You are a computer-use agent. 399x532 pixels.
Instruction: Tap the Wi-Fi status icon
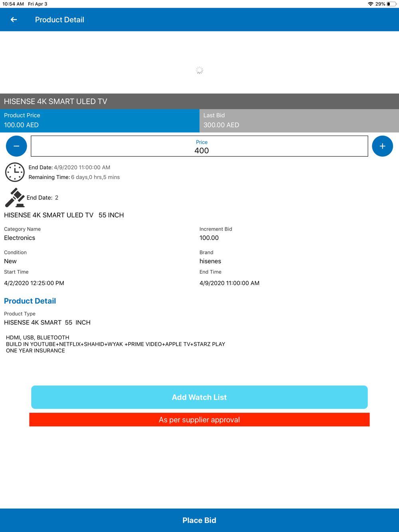[x=371, y=4]
